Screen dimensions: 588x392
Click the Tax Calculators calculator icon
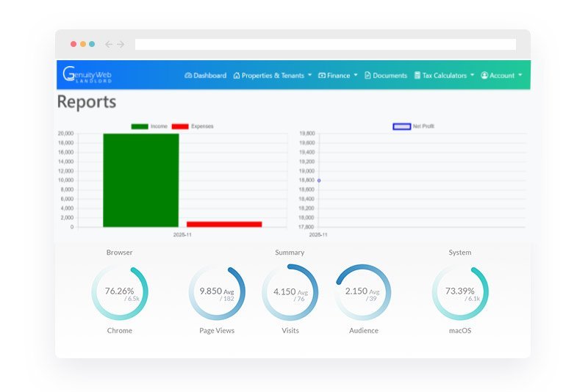click(x=417, y=76)
